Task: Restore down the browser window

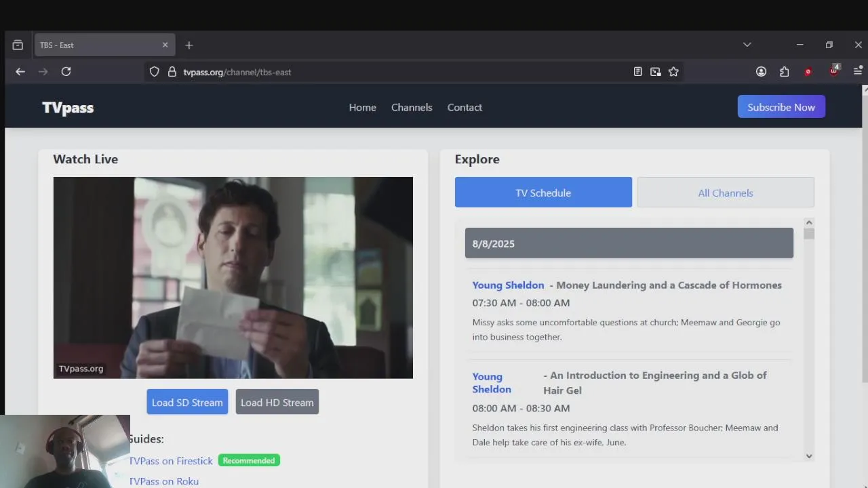Action: point(829,45)
